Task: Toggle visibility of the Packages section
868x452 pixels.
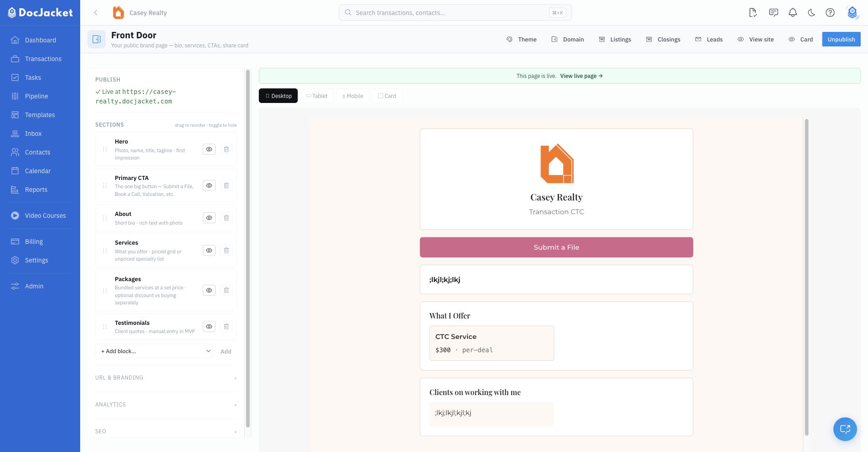Action: 209,290
